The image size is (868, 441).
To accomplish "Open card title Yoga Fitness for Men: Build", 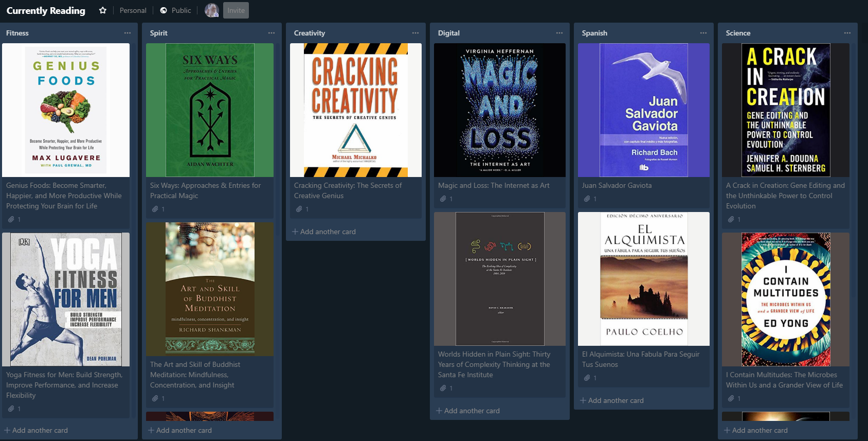I will [64, 385].
